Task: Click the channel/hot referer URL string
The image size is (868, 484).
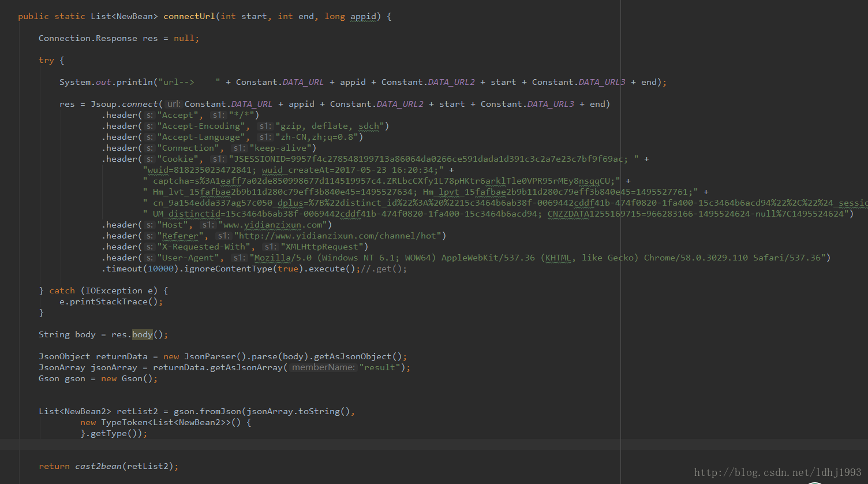Action: pos(338,236)
